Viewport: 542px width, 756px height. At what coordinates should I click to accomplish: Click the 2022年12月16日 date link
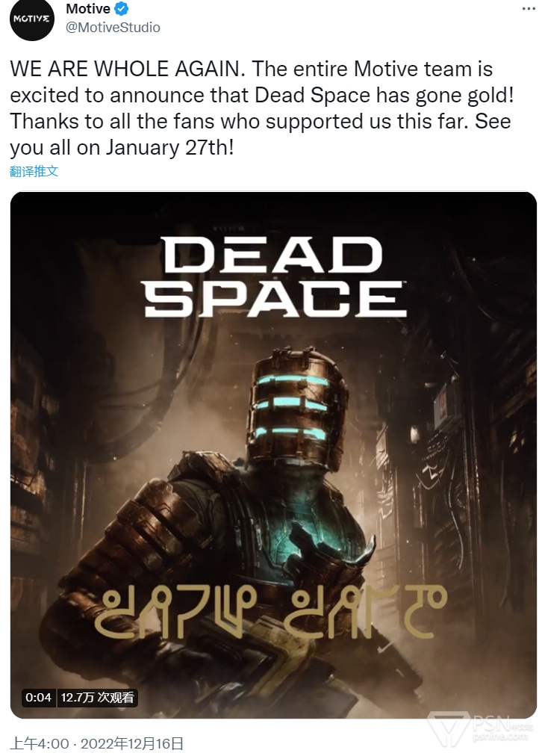point(131,743)
